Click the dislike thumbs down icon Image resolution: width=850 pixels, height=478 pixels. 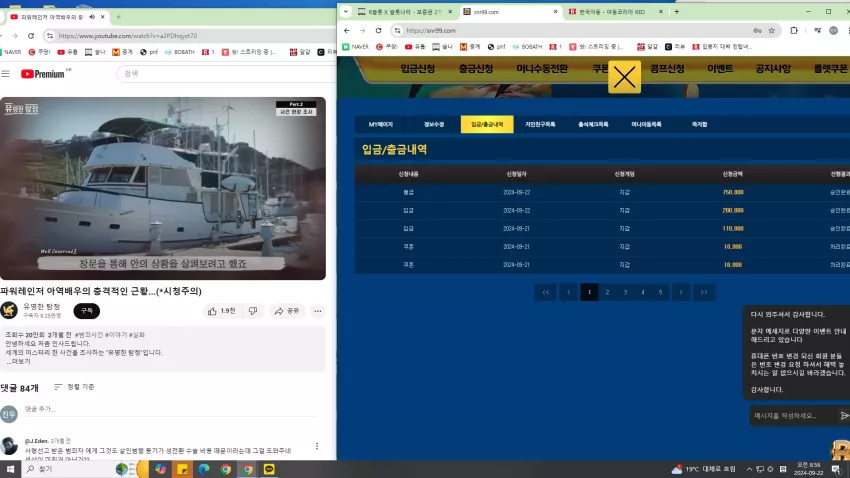point(253,311)
